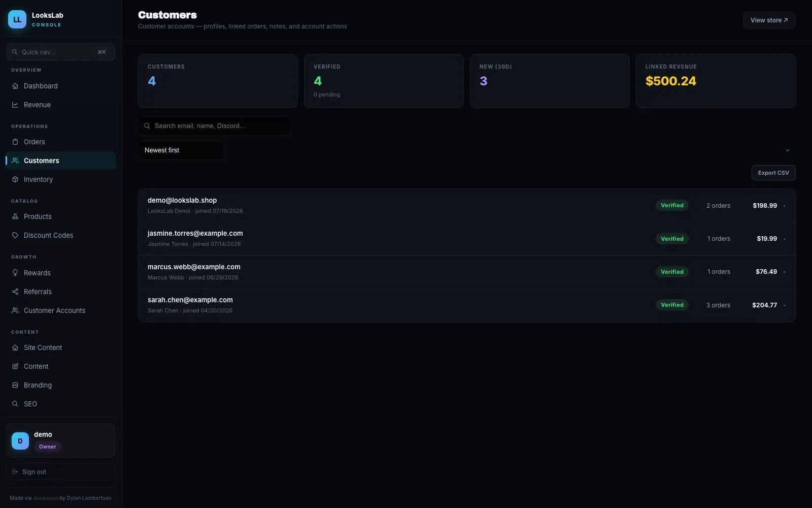Click sarah.chen@example.com email
The width and height of the screenshot is (812, 508).
pyautogui.click(x=190, y=300)
